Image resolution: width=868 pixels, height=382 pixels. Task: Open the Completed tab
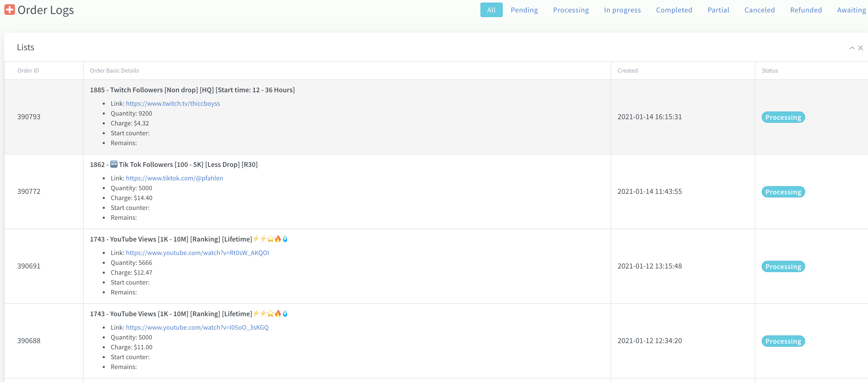click(674, 10)
